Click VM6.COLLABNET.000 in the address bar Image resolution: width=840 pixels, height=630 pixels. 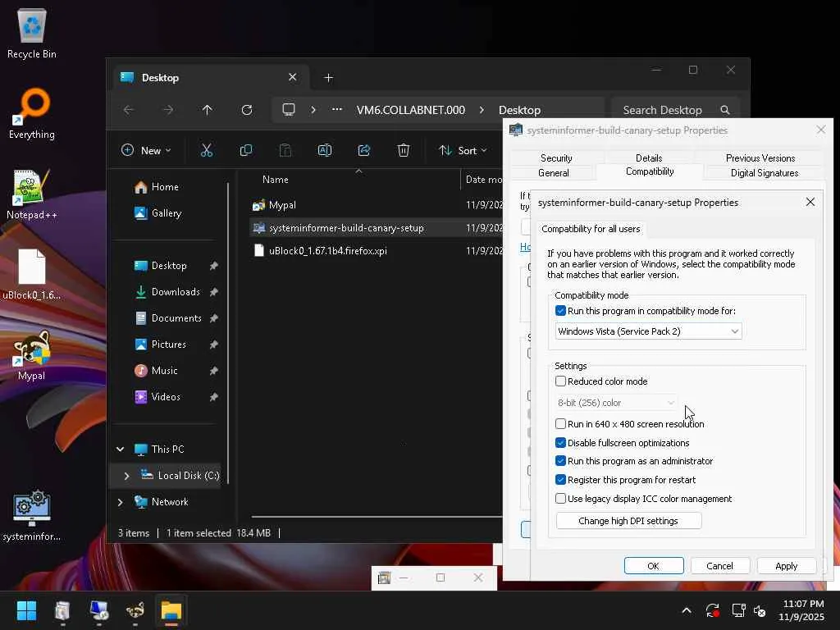[411, 110]
